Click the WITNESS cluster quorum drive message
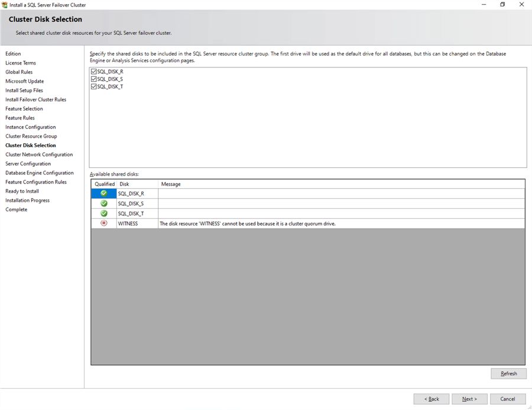532x410 pixels. (247, 224)
